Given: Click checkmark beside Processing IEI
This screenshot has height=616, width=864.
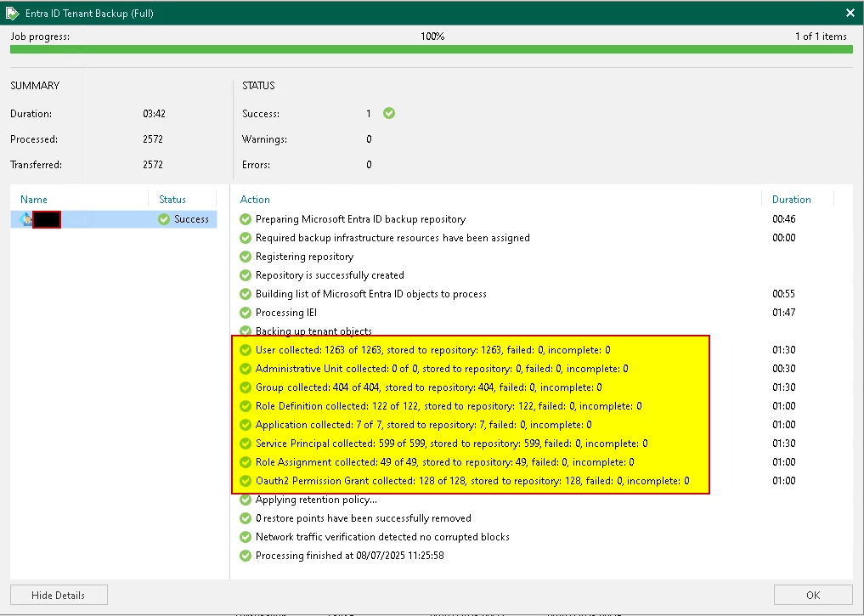Looking at the screenshot, I should pos(246,313).
